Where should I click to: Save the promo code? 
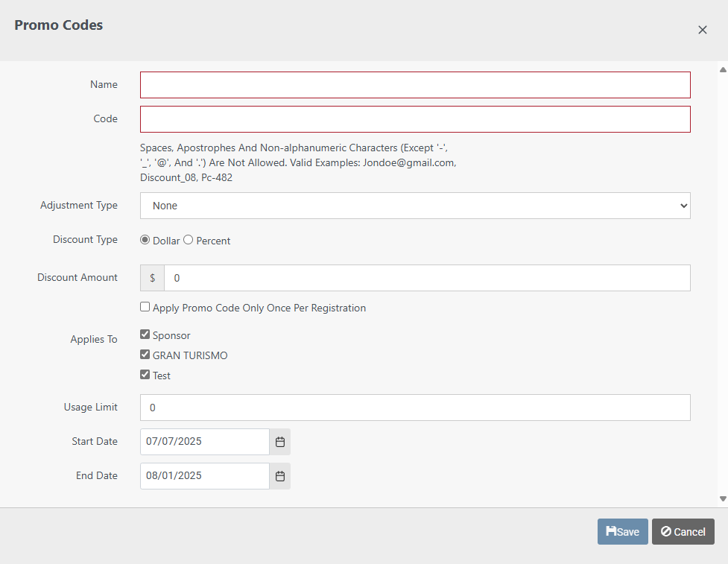(622, 531)
